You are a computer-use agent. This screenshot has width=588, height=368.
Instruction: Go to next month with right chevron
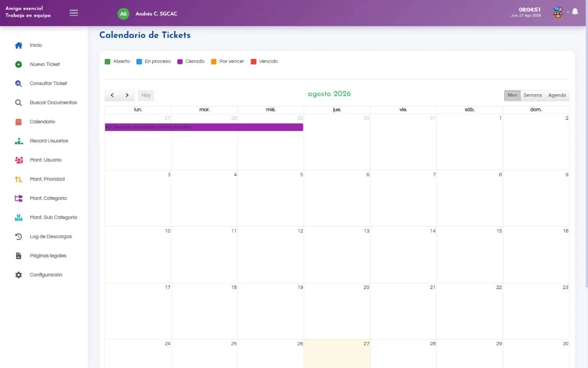coord(127,95)
